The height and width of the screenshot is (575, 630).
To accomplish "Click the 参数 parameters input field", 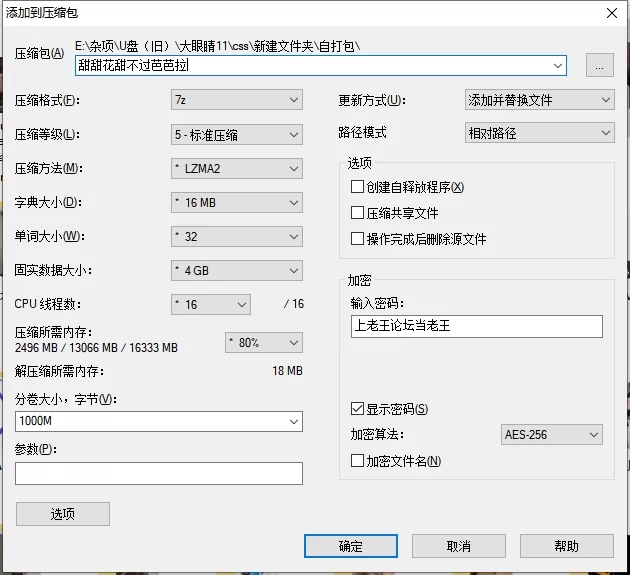I will 159,473.
